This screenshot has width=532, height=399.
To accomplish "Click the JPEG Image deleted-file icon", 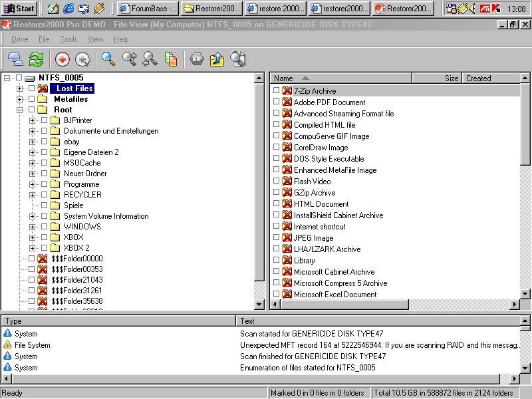I will pos(287,237).
